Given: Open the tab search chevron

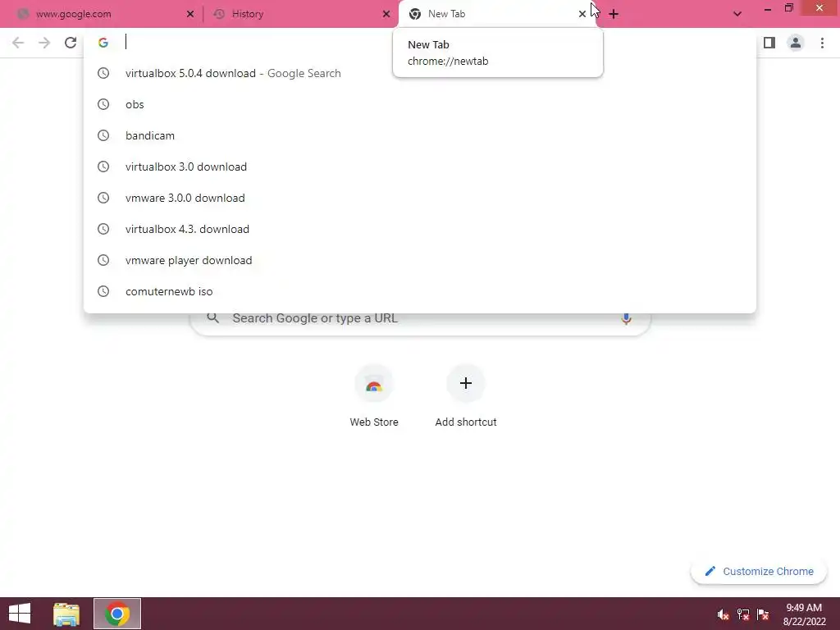Looking at the screenshot, I should point(737,15).
